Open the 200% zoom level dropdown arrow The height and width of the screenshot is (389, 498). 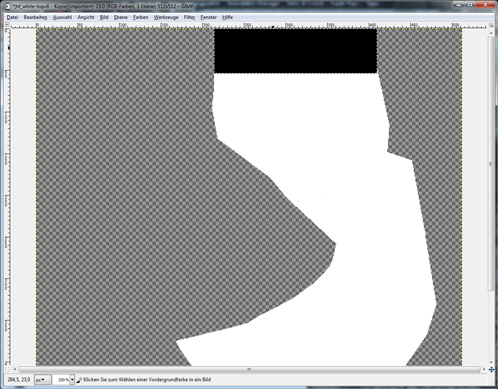72,380
